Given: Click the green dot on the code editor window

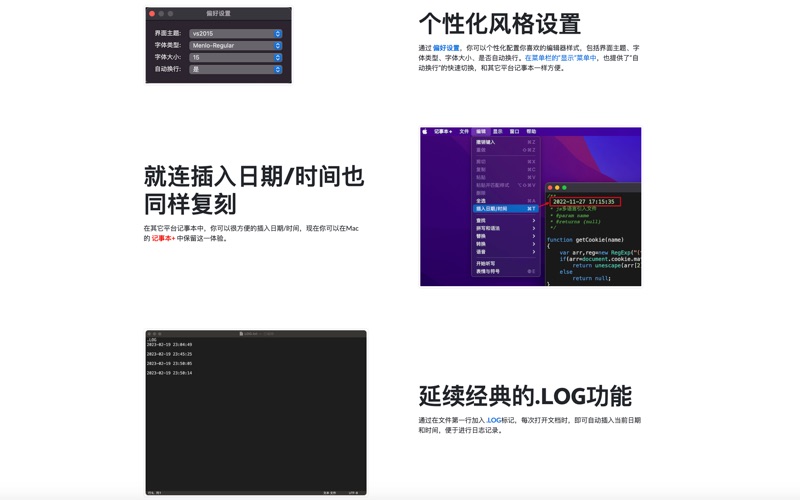Looking at the screenshot, I should click(565, 188).
